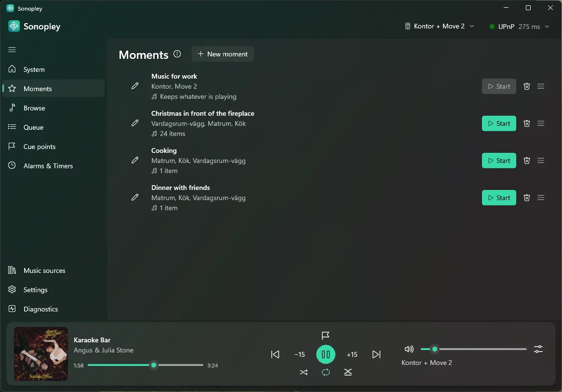The width and height of the screenshot is (562, 392).
Task: Click the volume slider
Action: (x=474, y=349)
